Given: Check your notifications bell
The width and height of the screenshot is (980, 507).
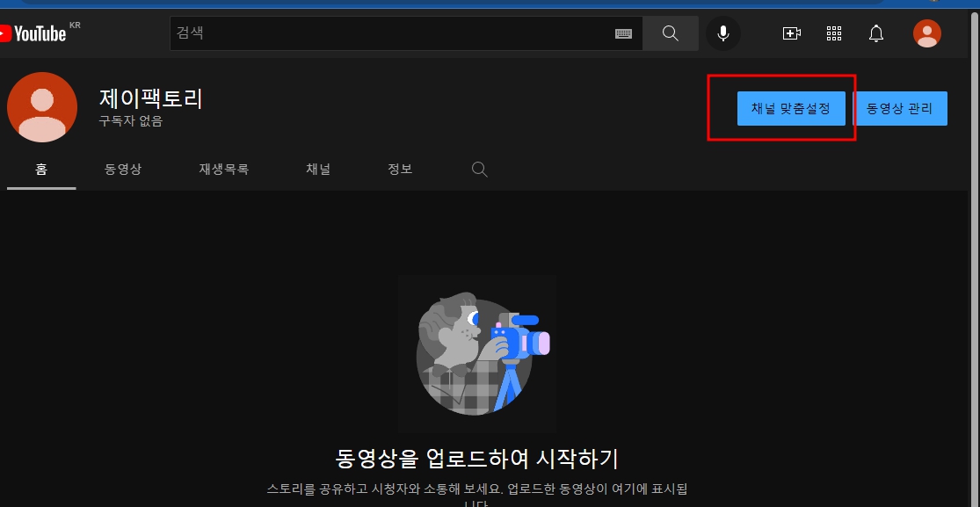Looking at the screenshot, I should tap(876, 33).
